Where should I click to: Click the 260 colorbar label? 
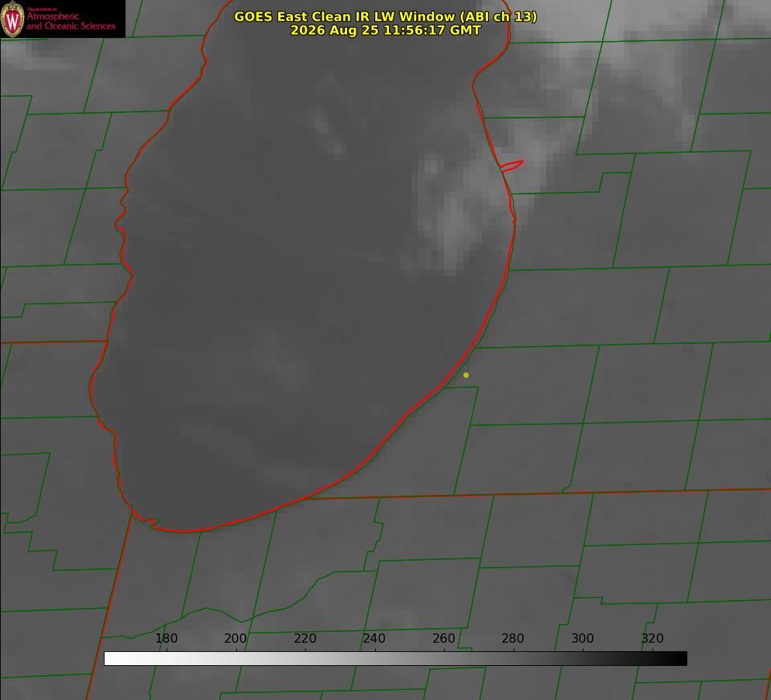[443, 638]
